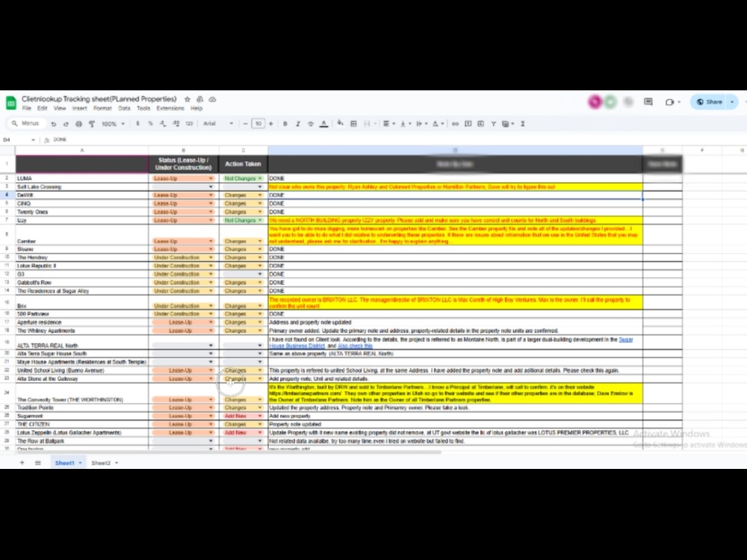Toggle Bold formatting
Viewport: 747px width, 560px height.
click(285, 124)
